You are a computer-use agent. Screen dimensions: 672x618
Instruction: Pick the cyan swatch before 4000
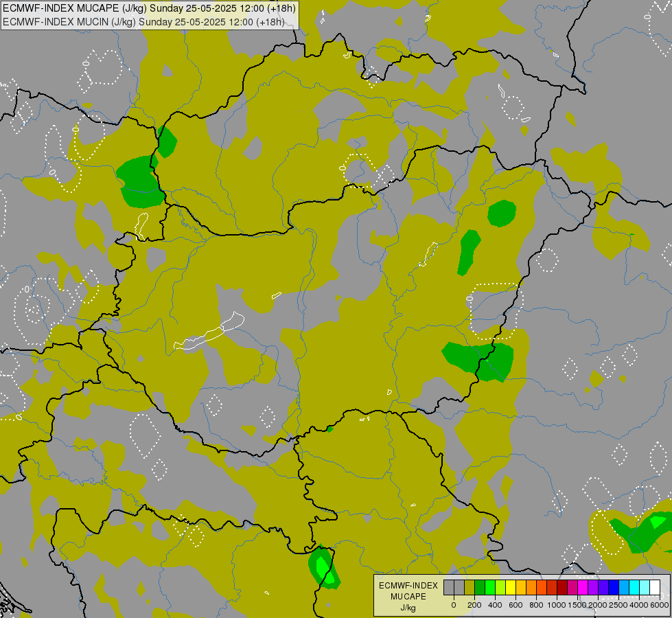coord(635,588)
